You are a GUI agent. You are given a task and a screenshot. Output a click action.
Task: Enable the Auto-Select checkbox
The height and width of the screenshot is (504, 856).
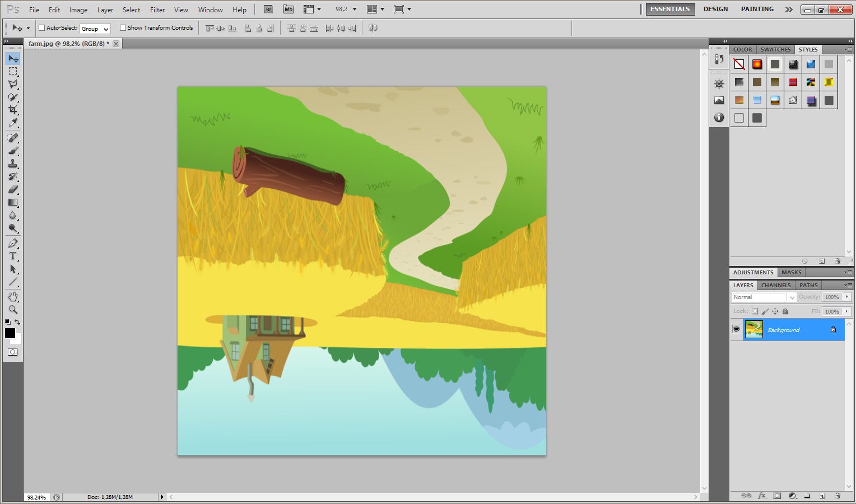click(41, 28)
